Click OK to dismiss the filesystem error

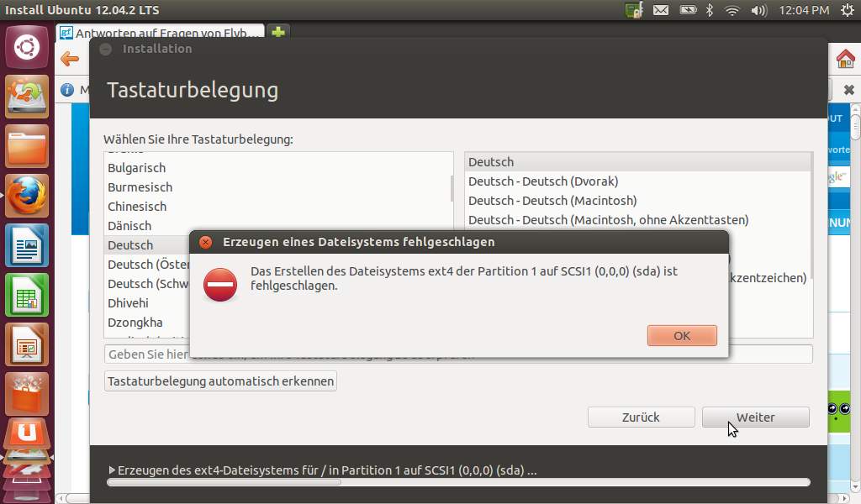(681, 335)
